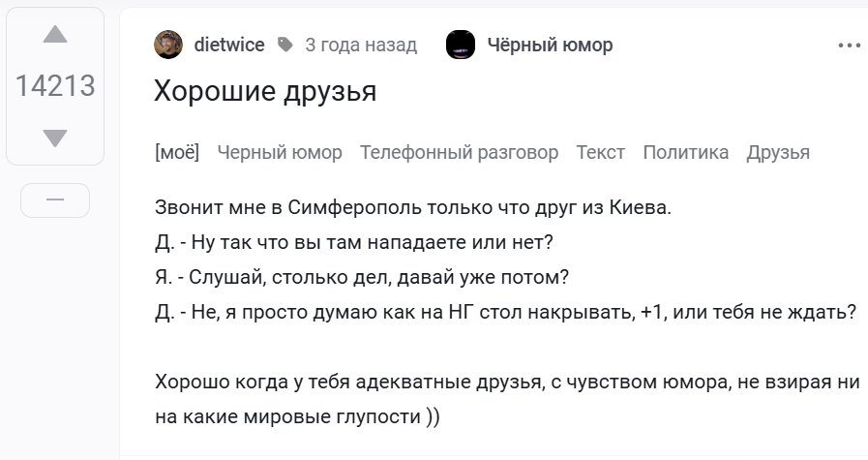Open the post titled Хорошие друзья

[265, 91]
